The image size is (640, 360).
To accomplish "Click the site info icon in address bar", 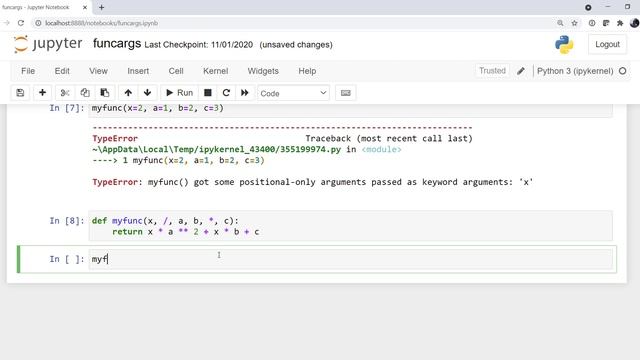I will pyautogui.click(x=38, y=23).
